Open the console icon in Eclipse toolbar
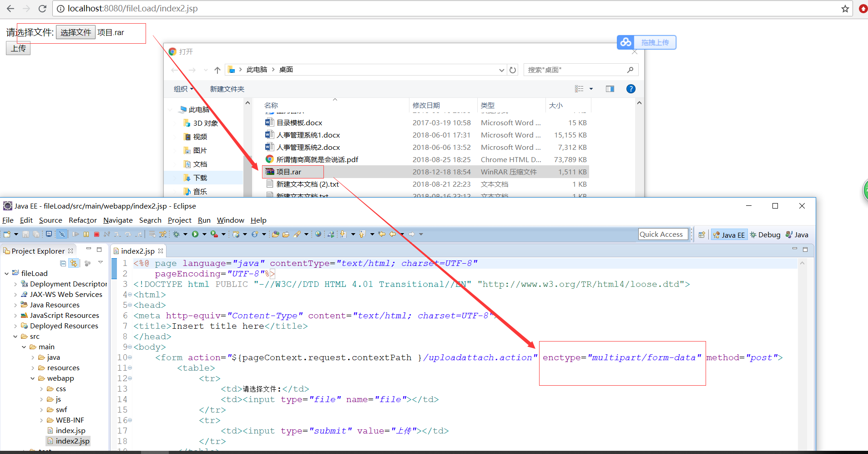The width and height of the screenshot is (868, 454). [49, 234]
